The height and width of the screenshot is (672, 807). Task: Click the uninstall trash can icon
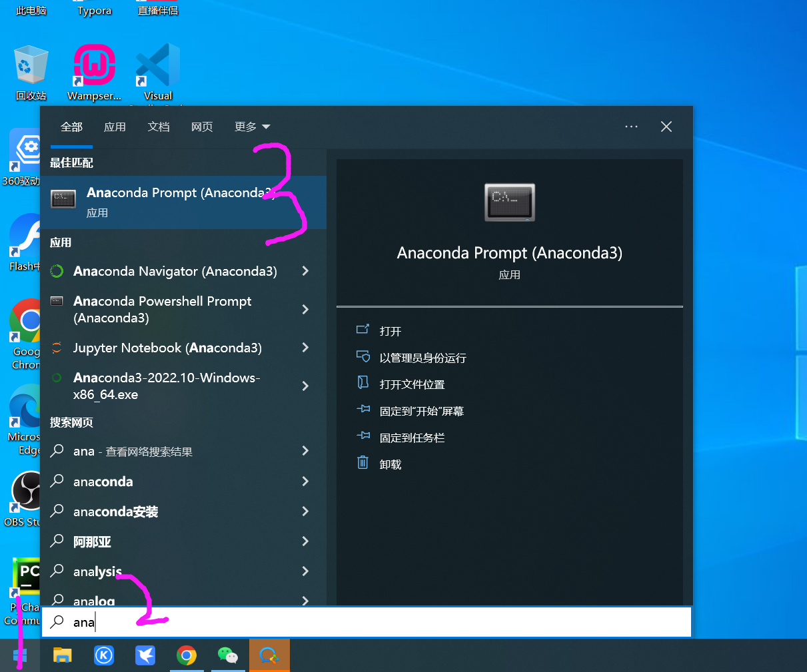363,462
